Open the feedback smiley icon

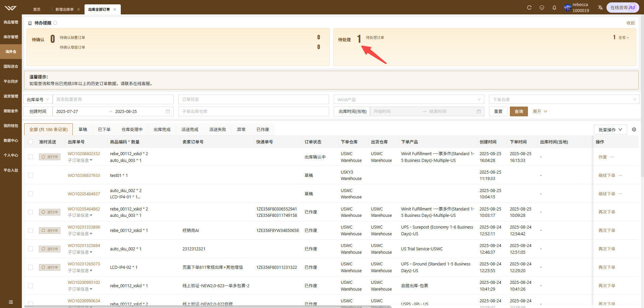pos(542,8)
